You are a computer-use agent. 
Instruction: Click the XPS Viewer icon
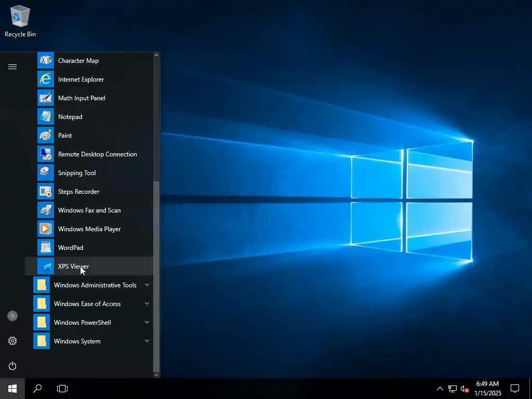(46, 266)
